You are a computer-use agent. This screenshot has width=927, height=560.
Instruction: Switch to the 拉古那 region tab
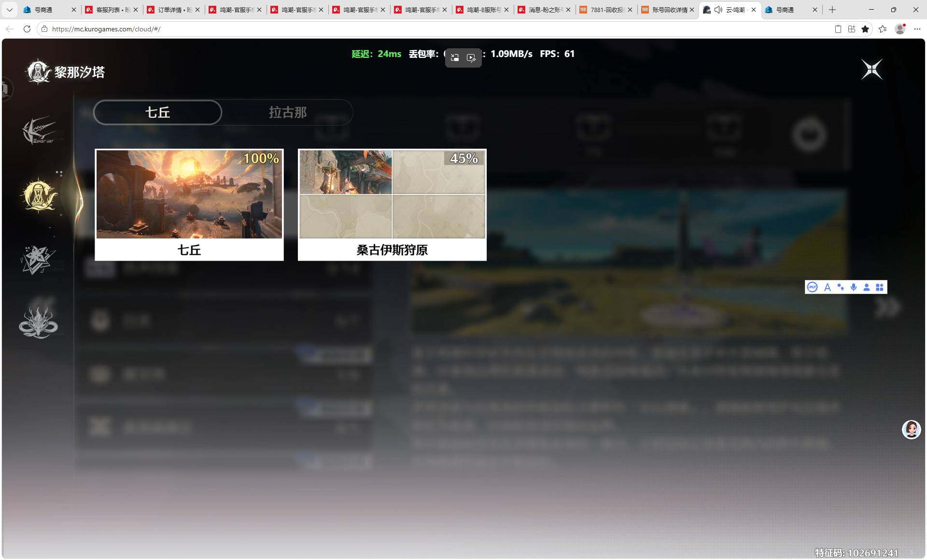(x=288, y=112)
